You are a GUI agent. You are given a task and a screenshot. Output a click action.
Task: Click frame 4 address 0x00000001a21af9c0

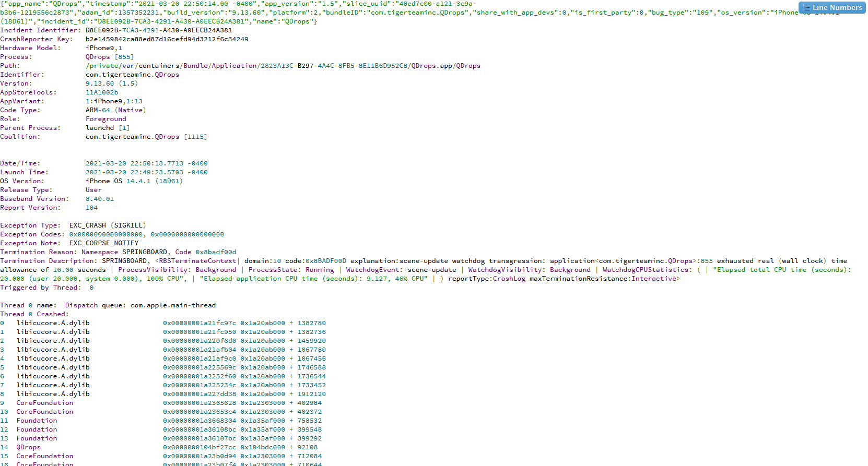tap(200, 359)
